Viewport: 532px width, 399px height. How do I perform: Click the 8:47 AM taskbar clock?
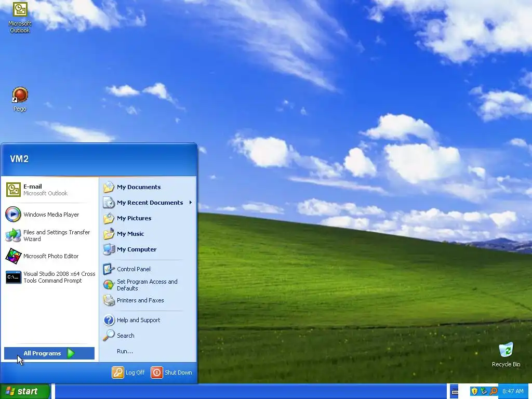(513, 391)
